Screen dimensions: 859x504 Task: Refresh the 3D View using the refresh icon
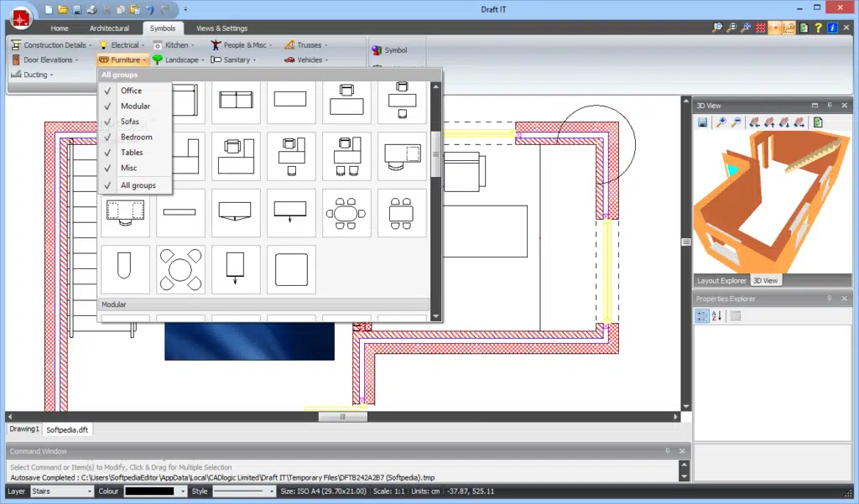point(818,123)
